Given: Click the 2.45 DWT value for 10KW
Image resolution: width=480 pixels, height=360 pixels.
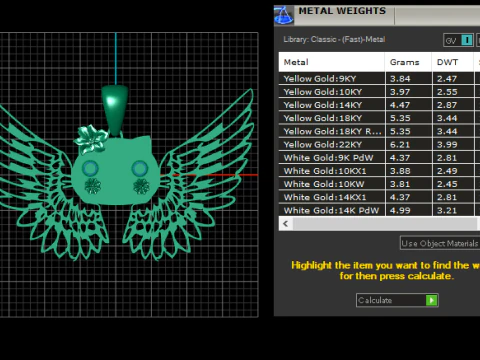Looking at the screenshot, I should tap(447, 184).
